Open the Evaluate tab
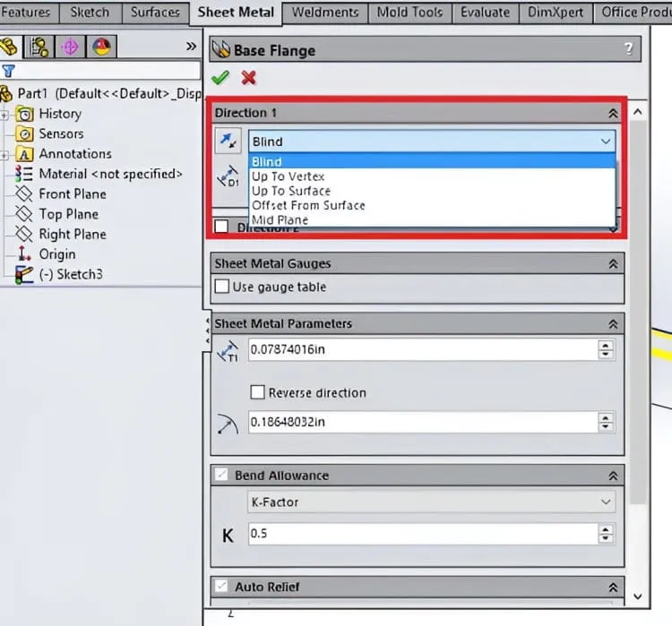 tap(485, 12)
